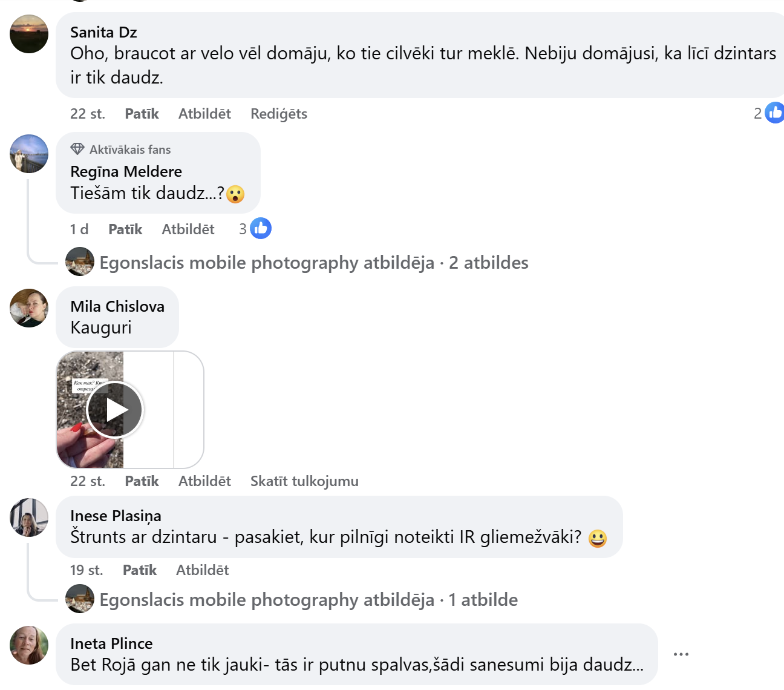The height and width of the screenshot is (690, 784).
Task: Click Atbildēt under Sanita Dz's comment
Action: [204, 114]
